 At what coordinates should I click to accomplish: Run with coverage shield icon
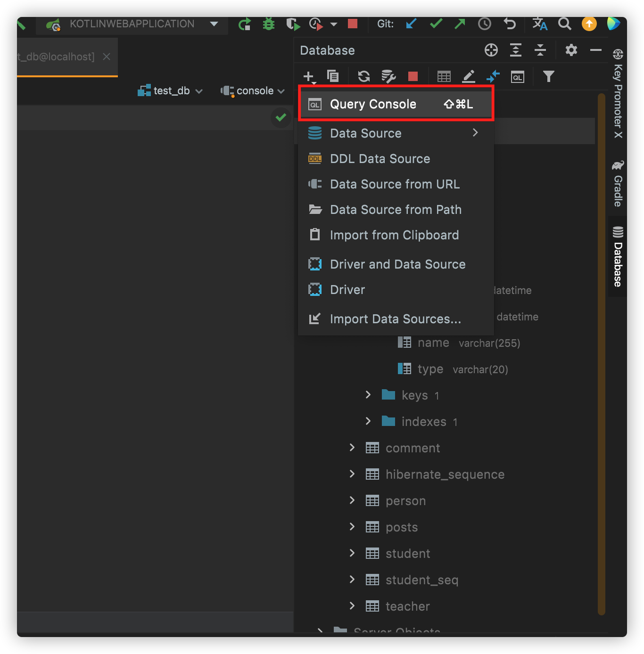tap(293, 24)
